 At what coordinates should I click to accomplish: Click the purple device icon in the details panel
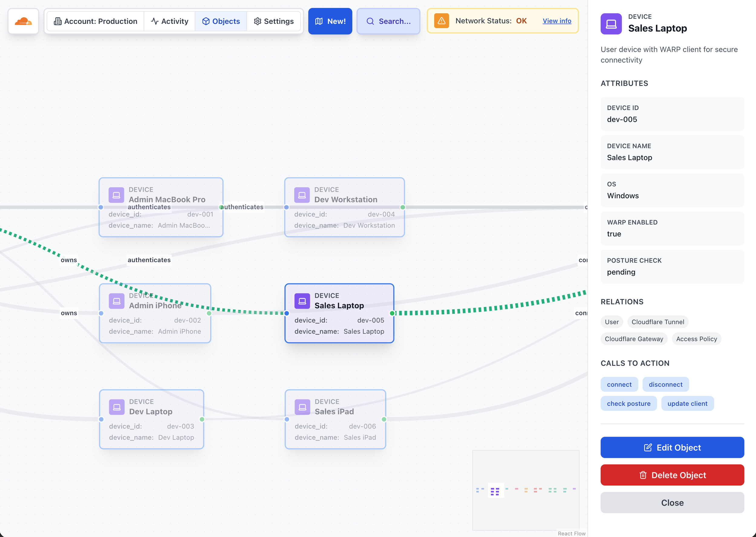pos(611,24)
